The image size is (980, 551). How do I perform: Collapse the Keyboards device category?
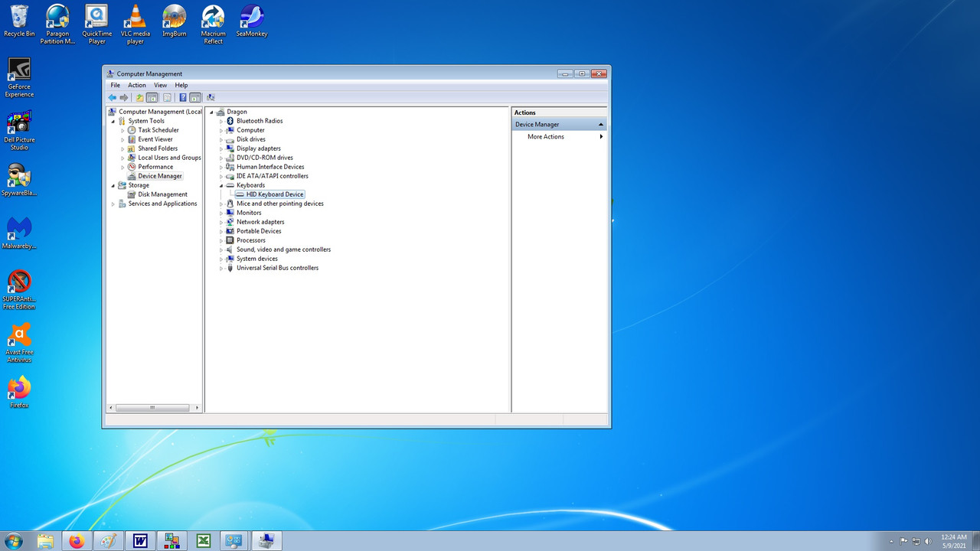click(x=221, y=185)
